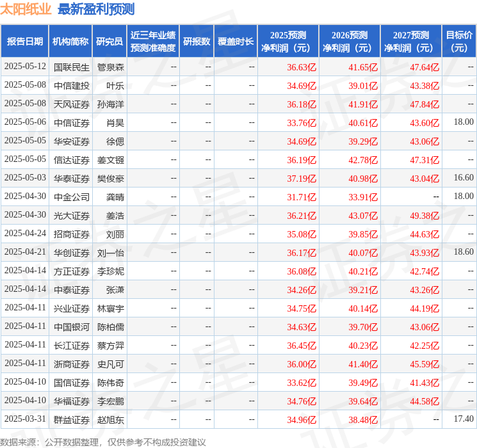Click analyst name 陈柏儒
Image resolution: width=477 pixels, height=448 pixels.
110,327
